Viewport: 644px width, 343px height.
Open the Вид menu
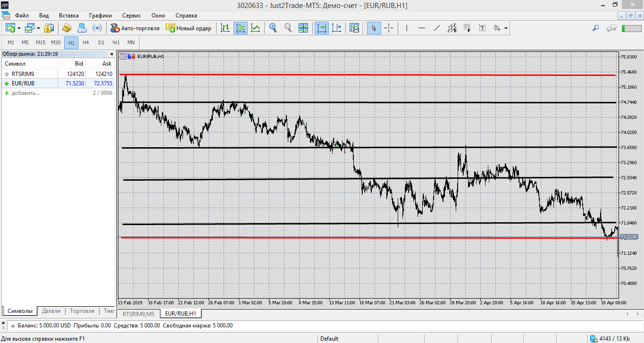(x=44, y=15)
